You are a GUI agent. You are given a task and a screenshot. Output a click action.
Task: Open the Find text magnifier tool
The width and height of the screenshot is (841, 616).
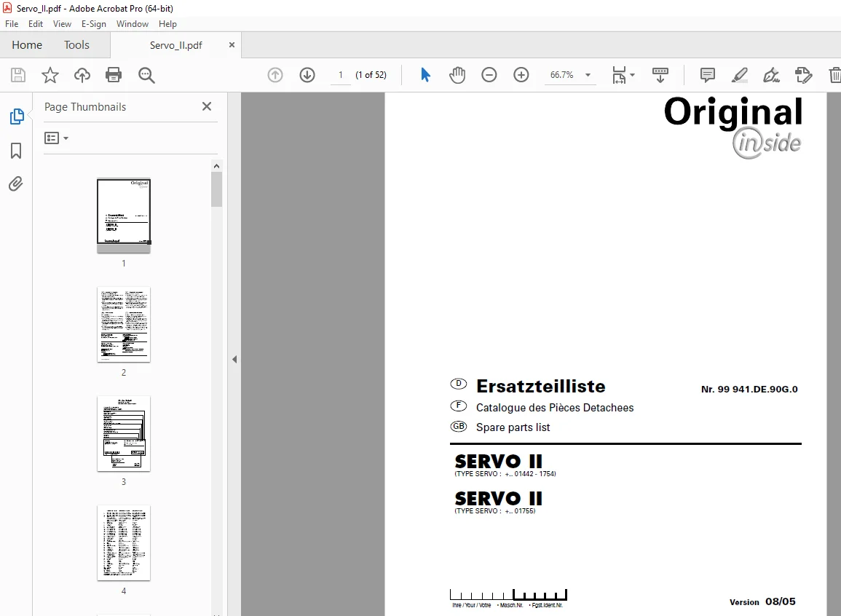146,75
